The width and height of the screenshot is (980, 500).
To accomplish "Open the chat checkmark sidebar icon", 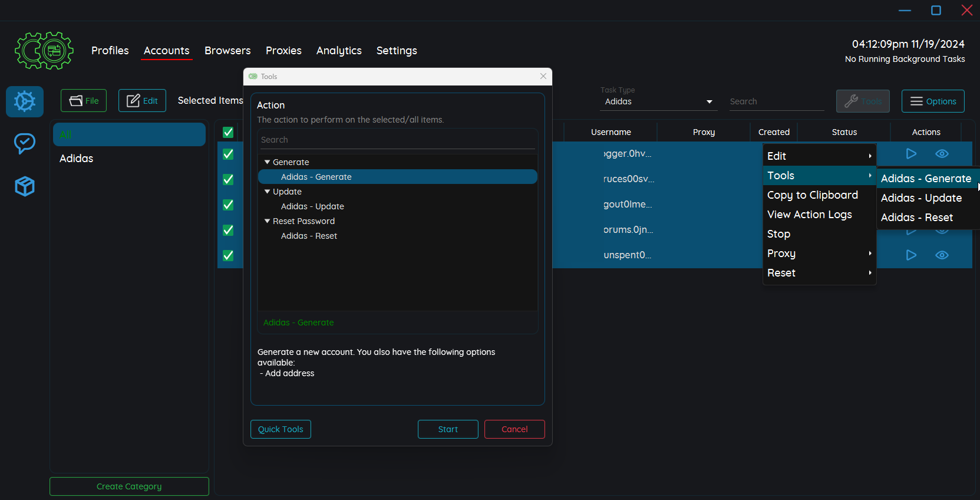I will point(25,143).
